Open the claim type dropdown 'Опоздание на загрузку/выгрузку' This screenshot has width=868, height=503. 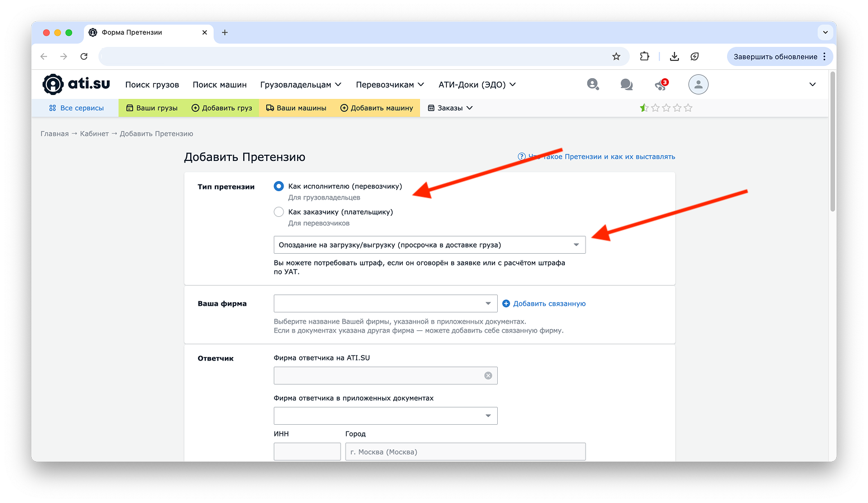429,245
